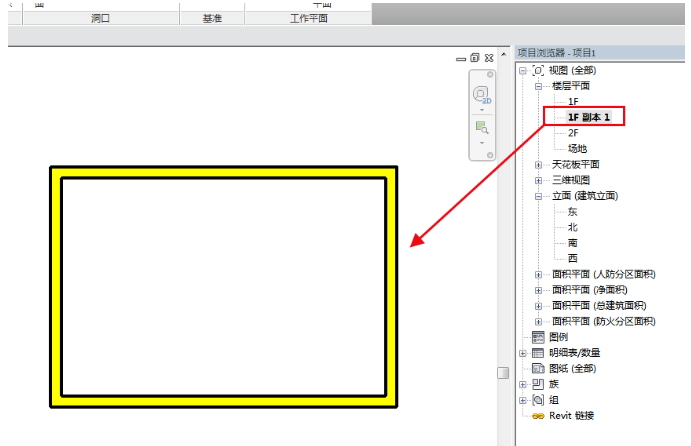This screenshot has width=691, height=446.
Task: Select the 天花板平面 label
Action: [x=576, y=164]
